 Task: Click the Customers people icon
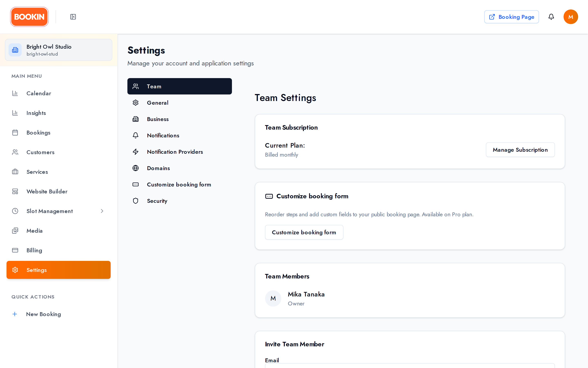(x=15, y=152)
